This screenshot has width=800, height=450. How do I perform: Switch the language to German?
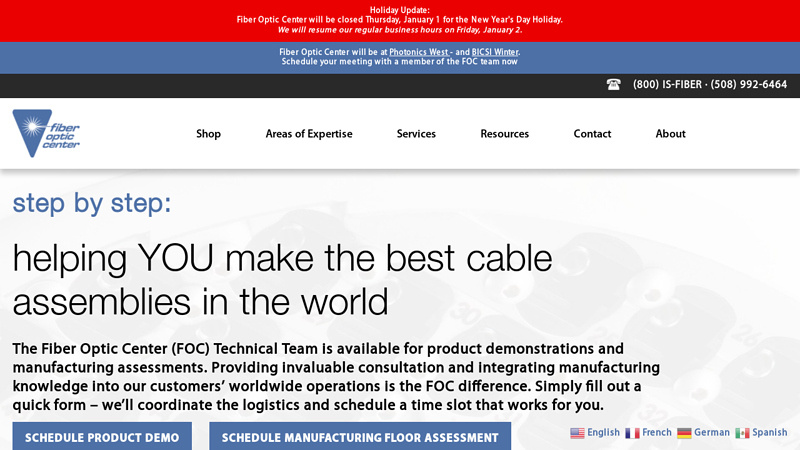coord(712,433)
